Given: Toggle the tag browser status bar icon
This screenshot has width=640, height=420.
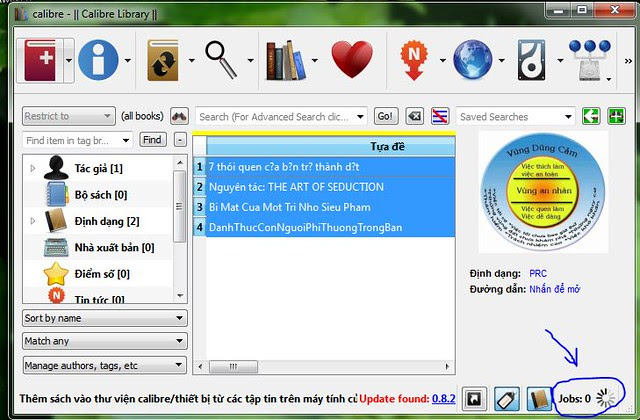Looking at the screenshot, I should (x=507, y=398).
